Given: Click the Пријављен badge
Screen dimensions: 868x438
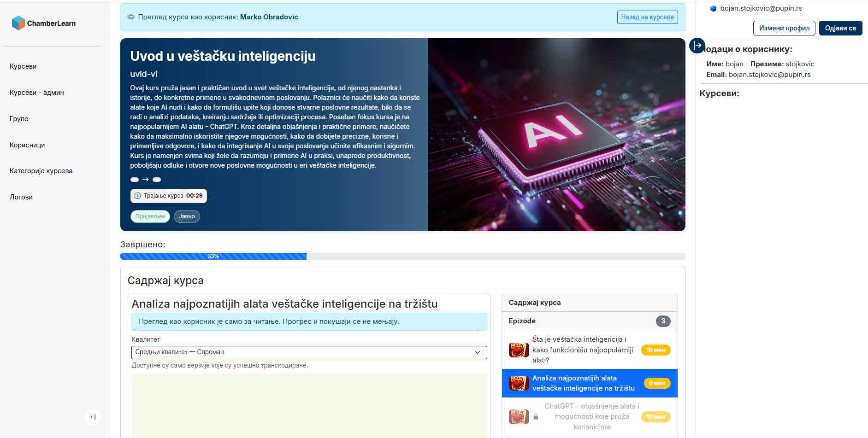Looking at the screenshot, I should 150,216.
